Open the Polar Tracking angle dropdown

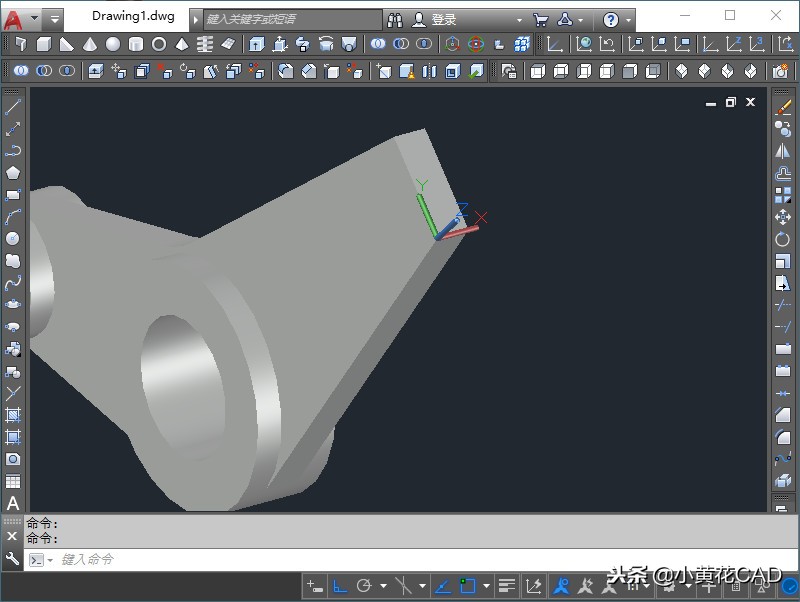click(383, 586)
